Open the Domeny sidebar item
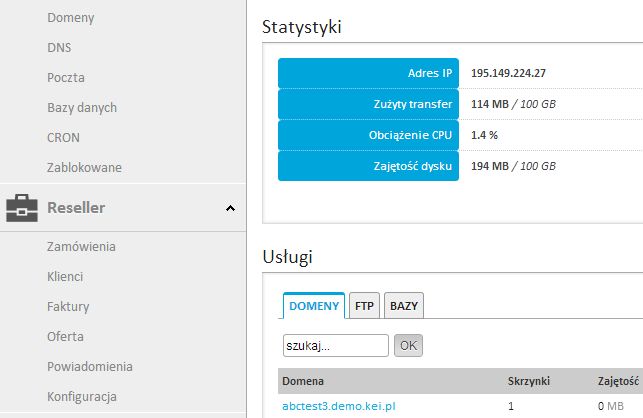The image size is (643, 418). tap(71, 17)
